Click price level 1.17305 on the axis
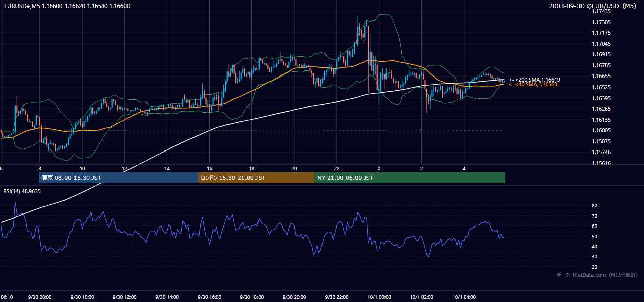644x302 pixels. click(601, 22)
